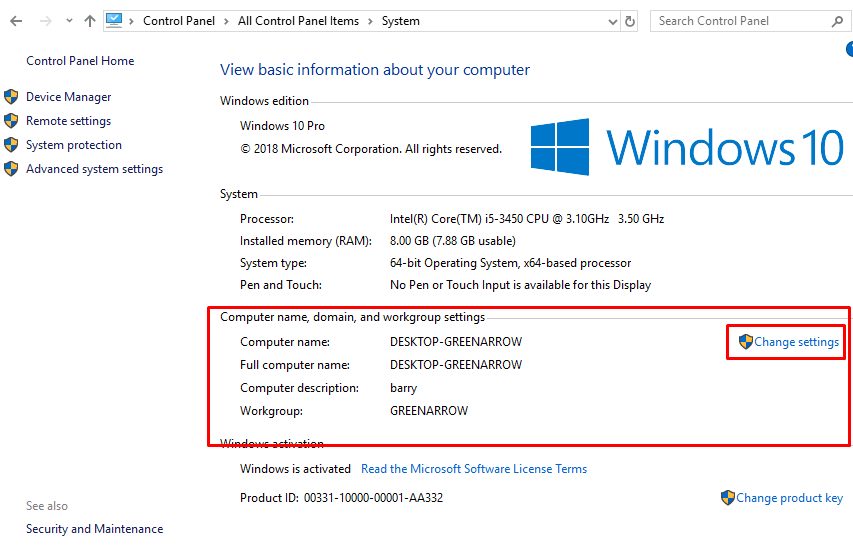The image size is (853, 554).
Task: Refresh the System page
Action: (630, 21)
